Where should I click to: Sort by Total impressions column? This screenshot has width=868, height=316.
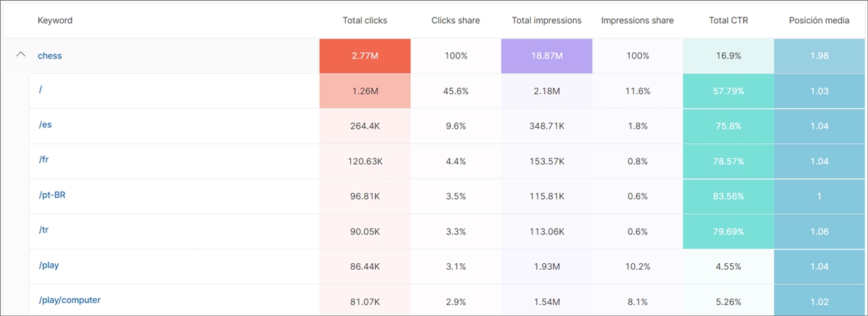click(x=546, y=20)
